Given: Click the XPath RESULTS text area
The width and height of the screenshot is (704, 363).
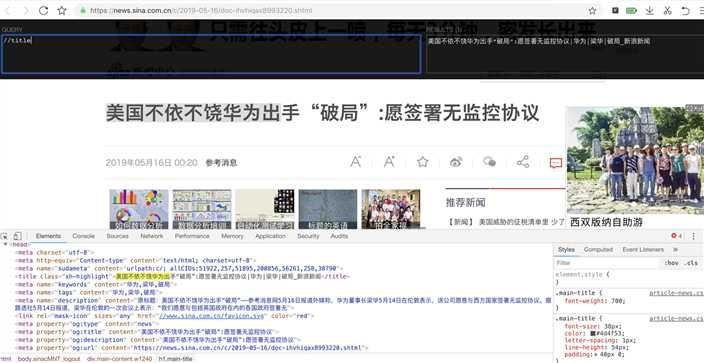Looking at the screenshot, I should pyautogui.click(x=565, y=53).
